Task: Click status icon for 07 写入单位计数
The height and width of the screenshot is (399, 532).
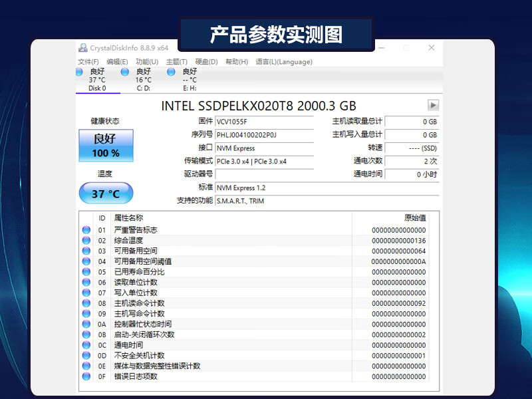Action: (86, 293)
